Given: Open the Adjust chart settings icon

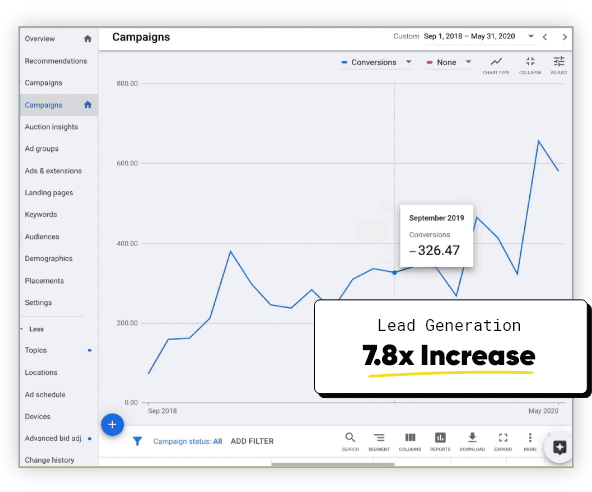Looking at the screenshot, I should coord(559,65).
